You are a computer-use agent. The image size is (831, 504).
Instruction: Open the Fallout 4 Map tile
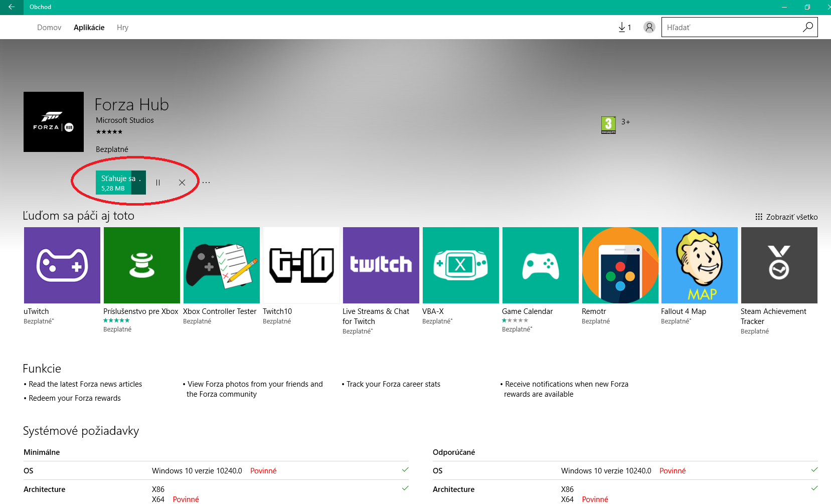(x=700, y=265)
